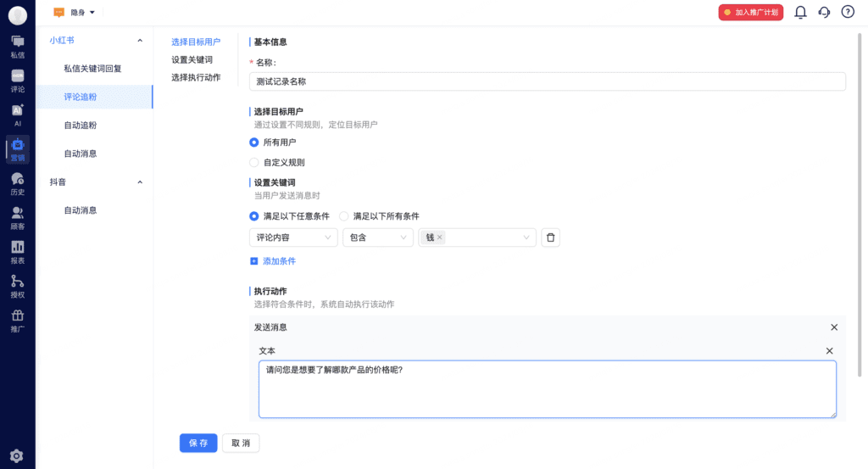The height and width of the screenshot is (469, 868).
Task: Select 满足以下所有条件 radio option
Action: click(344, 216)
